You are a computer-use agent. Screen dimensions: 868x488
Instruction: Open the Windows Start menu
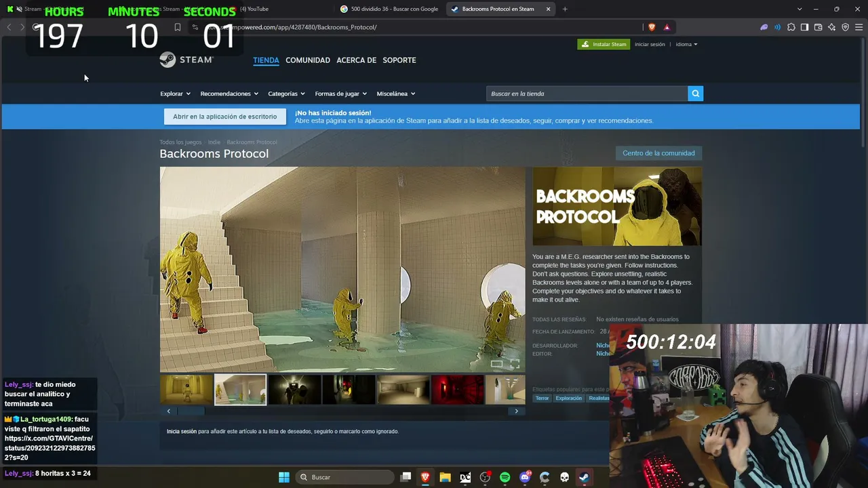coord(284,477)
